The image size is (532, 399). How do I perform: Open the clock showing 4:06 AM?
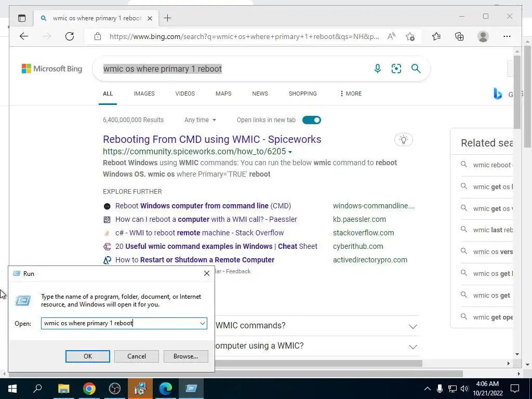487,389
